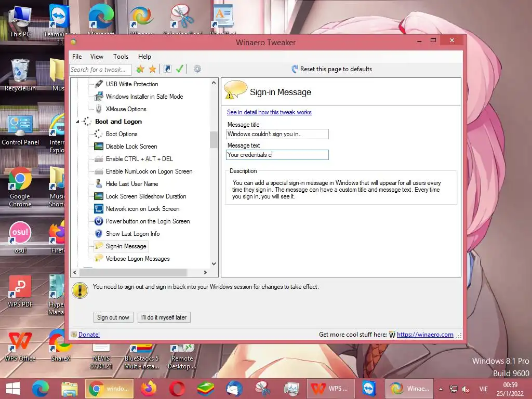Click the Donate! link
Screen dimensions: 532x399
click(89, 335)
